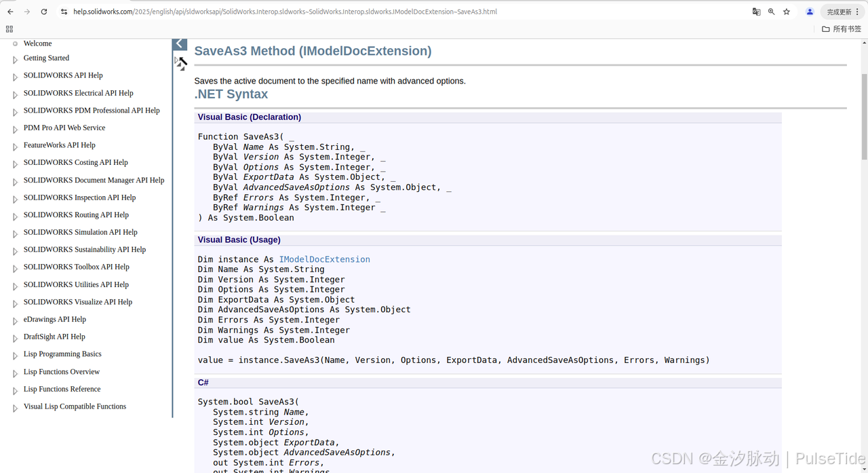Open the apps grid in bookmarks bar

(9, 29)
